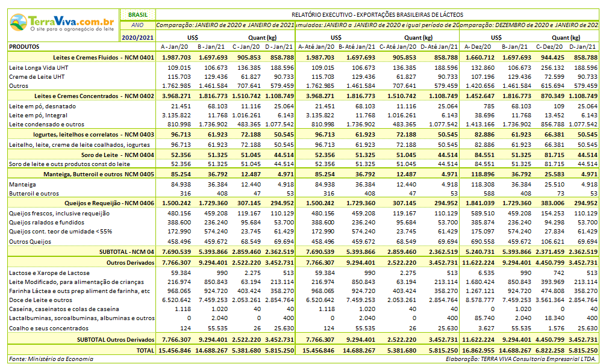This screenshot has height=364, width=600.
Task: Select the Doce de Leite e outros label
Action: 40,300
